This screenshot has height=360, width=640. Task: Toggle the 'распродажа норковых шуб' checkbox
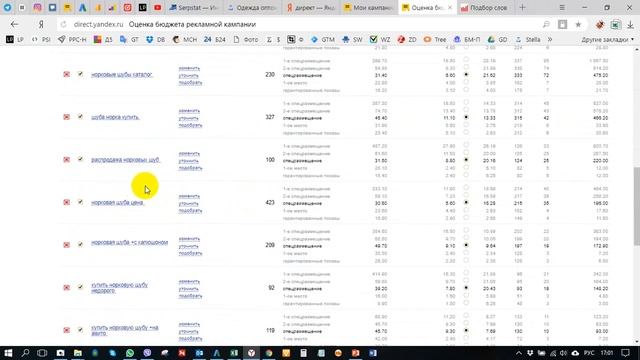tap(80, 159)
